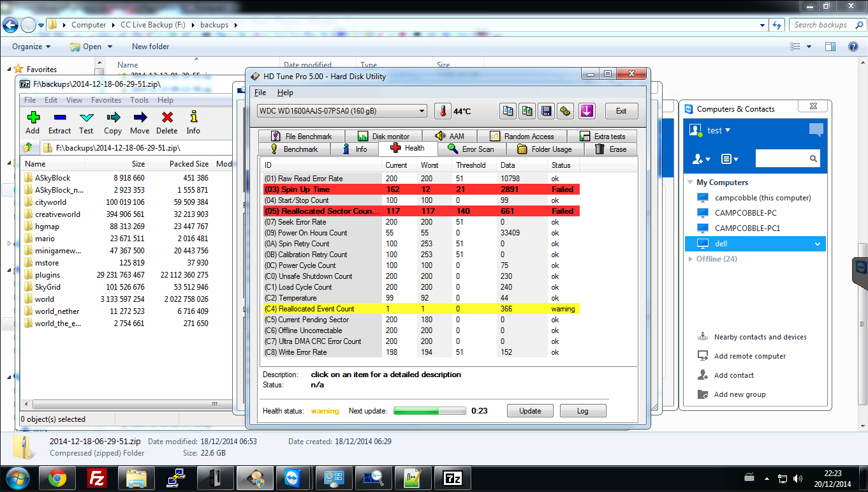This screenshot has width=868, height=492.
Task: Click the Log button
Action: point(582,411)
